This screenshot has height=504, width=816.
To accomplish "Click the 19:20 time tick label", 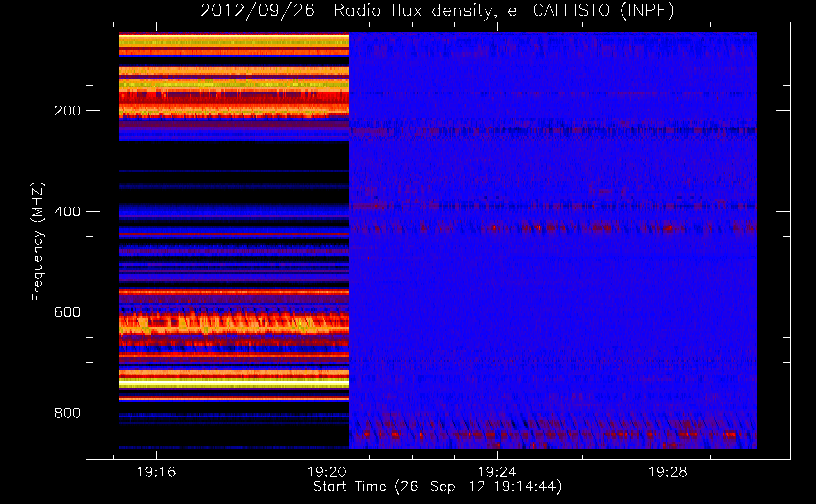I will pos(327,472).
